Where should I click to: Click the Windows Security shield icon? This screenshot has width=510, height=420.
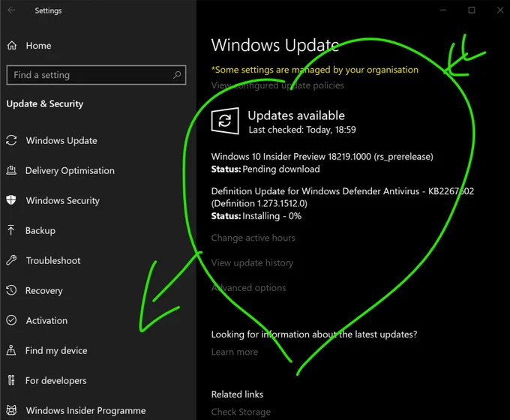11,200
